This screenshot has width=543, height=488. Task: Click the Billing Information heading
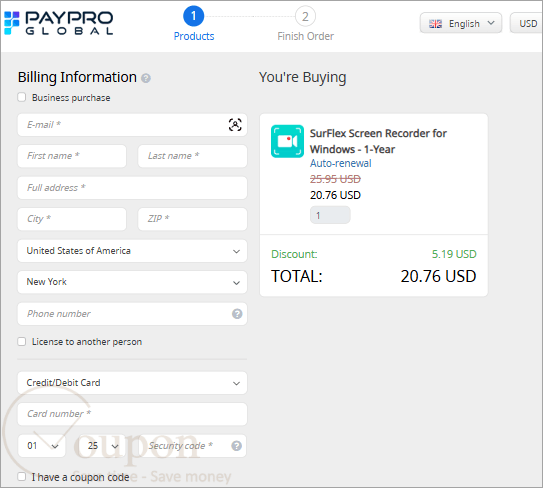[x=77, y=77]
